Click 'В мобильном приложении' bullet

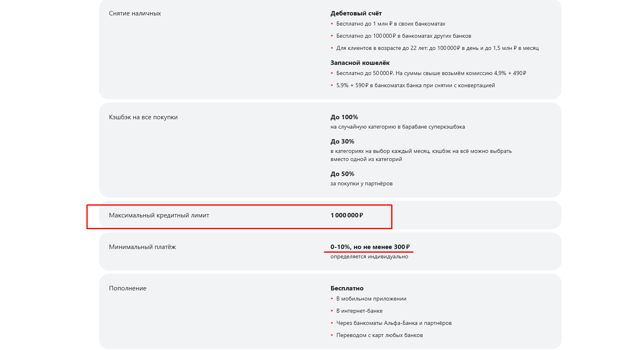371,299
